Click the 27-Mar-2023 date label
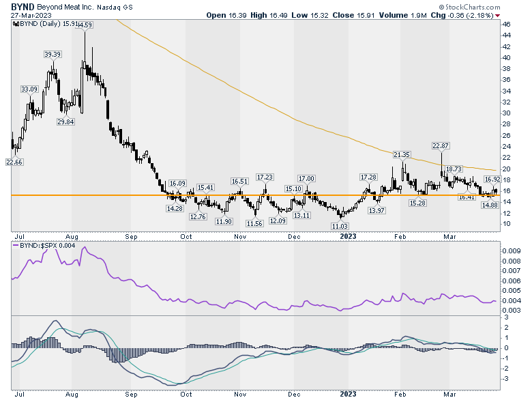This screenshot has height=400, width=532. point(31,16)
